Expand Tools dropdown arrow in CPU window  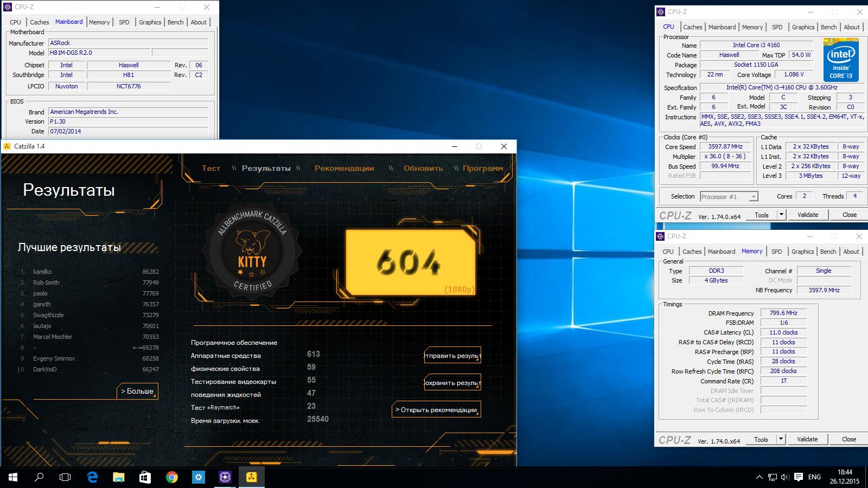[781, 215]
